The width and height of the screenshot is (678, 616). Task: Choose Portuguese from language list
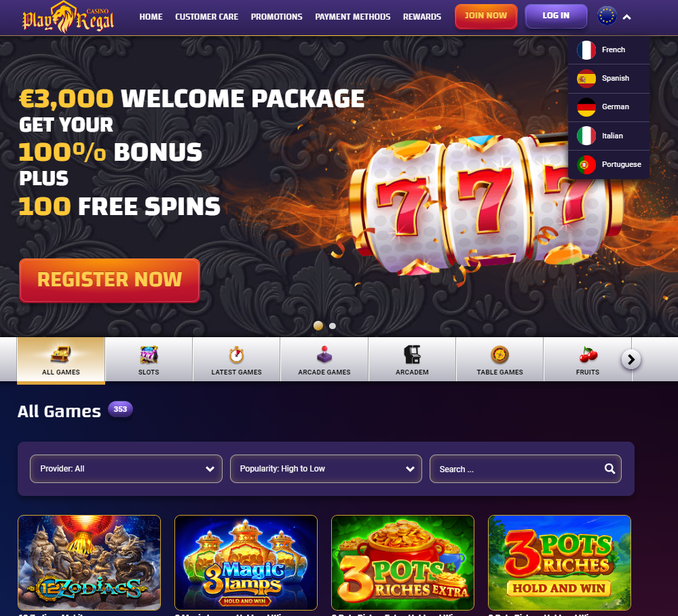609,165
